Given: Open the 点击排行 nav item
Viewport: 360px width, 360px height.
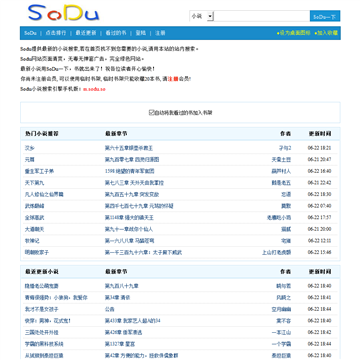Looking at the screenshot, I should pos(56,33).
